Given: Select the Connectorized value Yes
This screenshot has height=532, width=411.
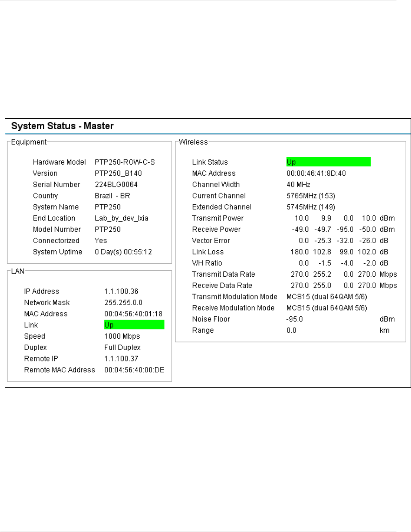Looking at the screenshot, I should point(101,240).
